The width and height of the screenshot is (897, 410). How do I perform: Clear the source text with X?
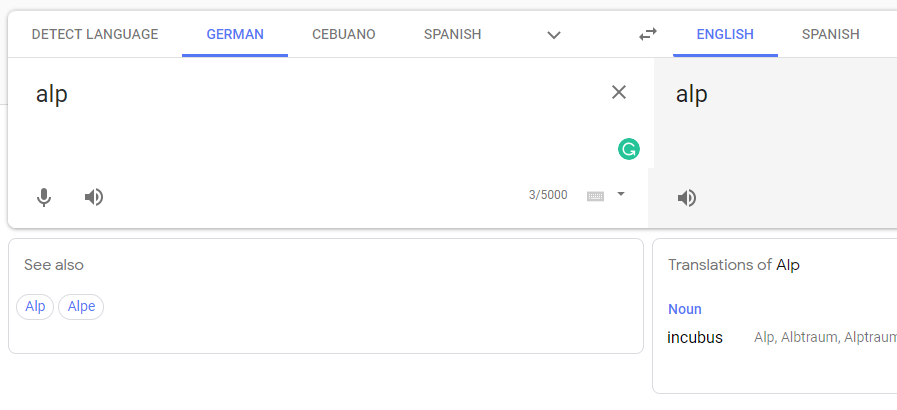[x=619, y=92]
